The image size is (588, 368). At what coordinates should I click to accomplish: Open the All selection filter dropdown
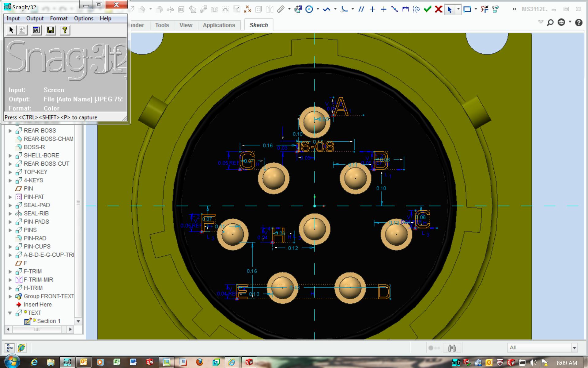[574, 348]
